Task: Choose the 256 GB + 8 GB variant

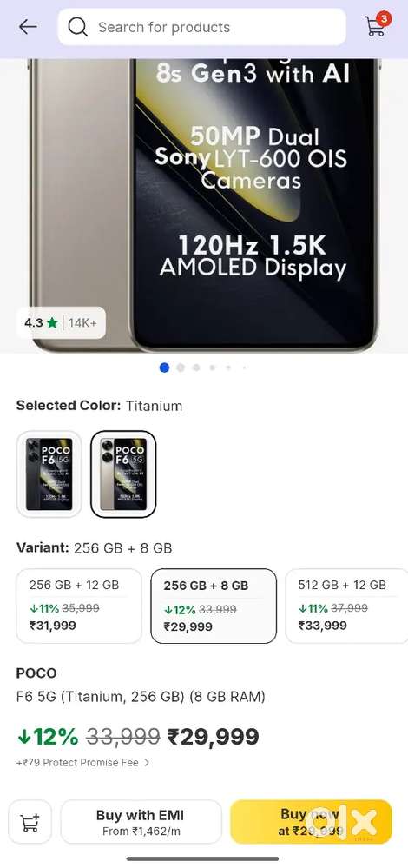Action: (214, 606)
